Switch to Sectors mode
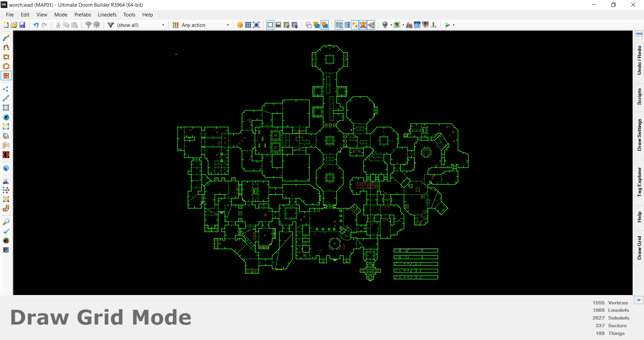Screen dimensions: 644x340 click(x=6, y=108)
